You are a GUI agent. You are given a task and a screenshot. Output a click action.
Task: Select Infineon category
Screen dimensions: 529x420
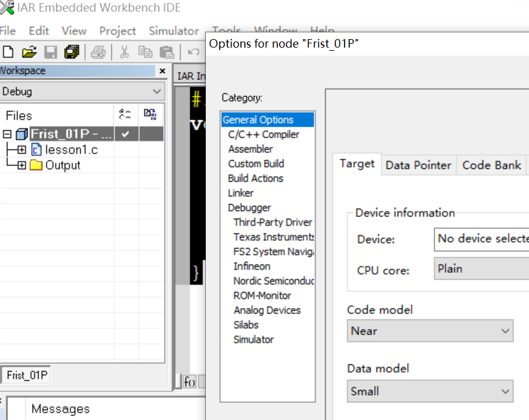(252, 266)
